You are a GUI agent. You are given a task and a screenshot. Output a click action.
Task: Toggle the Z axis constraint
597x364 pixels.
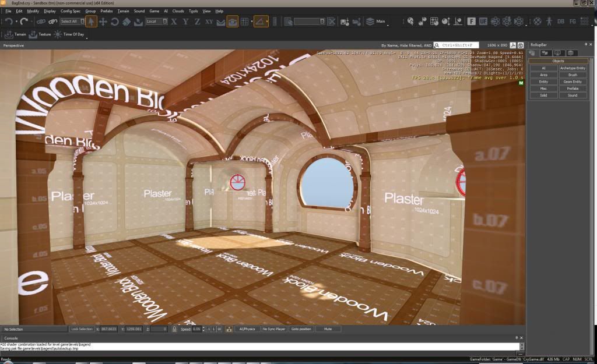(x=197, y=22)
